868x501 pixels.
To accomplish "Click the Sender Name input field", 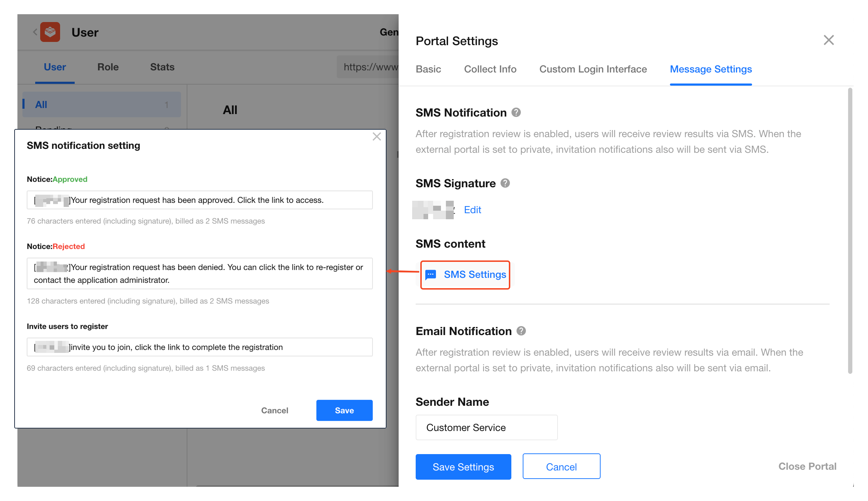I will coord(486,427).
